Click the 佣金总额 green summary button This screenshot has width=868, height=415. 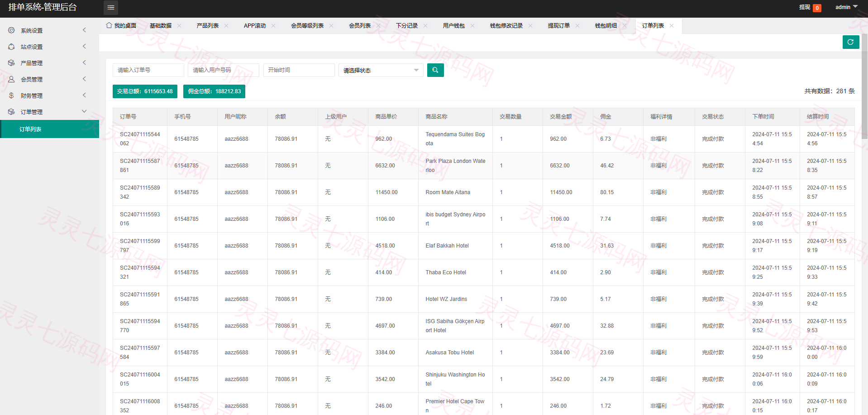[x=214, y=91]
